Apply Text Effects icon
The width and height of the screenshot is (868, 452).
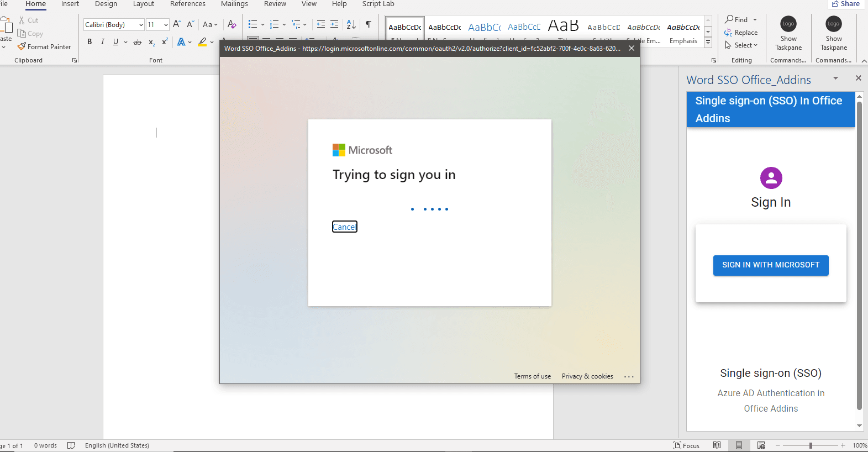pyautogui.click(x=181, y=42)
